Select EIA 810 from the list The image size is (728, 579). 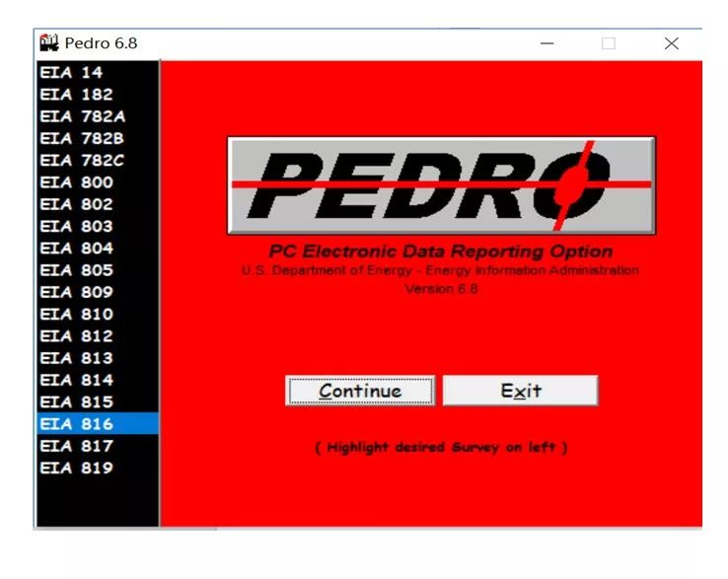(98, 314)
